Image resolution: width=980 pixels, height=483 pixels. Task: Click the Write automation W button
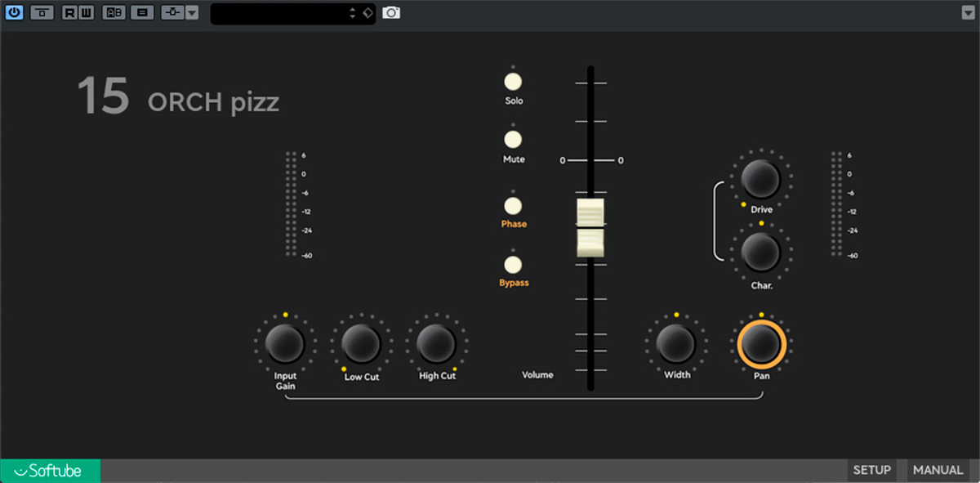(x=85, y=12)
